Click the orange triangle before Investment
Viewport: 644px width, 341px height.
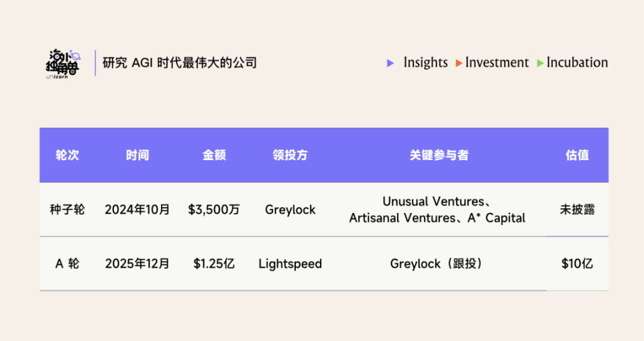[x=459, y=63]
